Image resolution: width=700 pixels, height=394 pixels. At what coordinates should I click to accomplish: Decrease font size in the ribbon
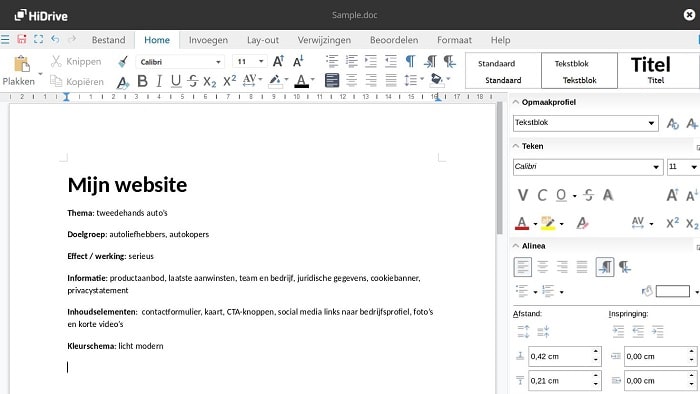[x=298, y=61]
